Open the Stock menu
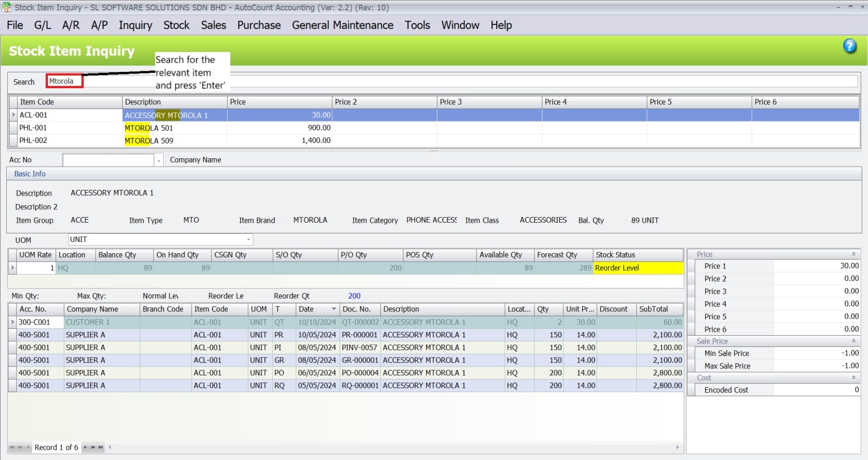Image resolution: width=868 pixels, height=460 pixels. point(176,25)
